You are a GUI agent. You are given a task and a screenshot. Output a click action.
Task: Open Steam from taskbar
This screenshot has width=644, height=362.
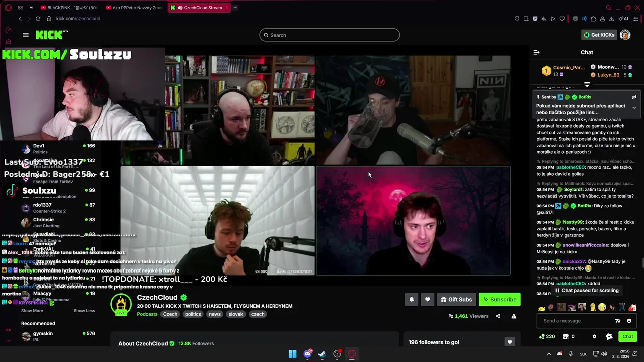coord(322,354)
